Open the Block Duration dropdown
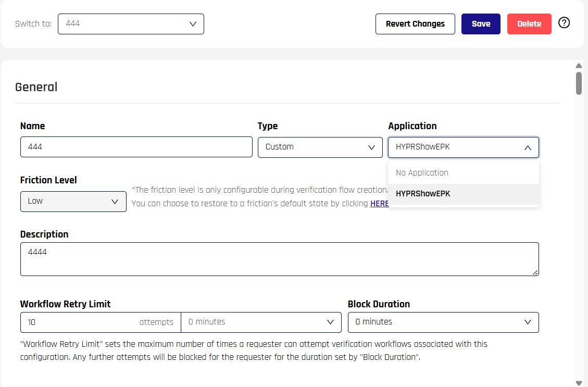 click(443, 322)
